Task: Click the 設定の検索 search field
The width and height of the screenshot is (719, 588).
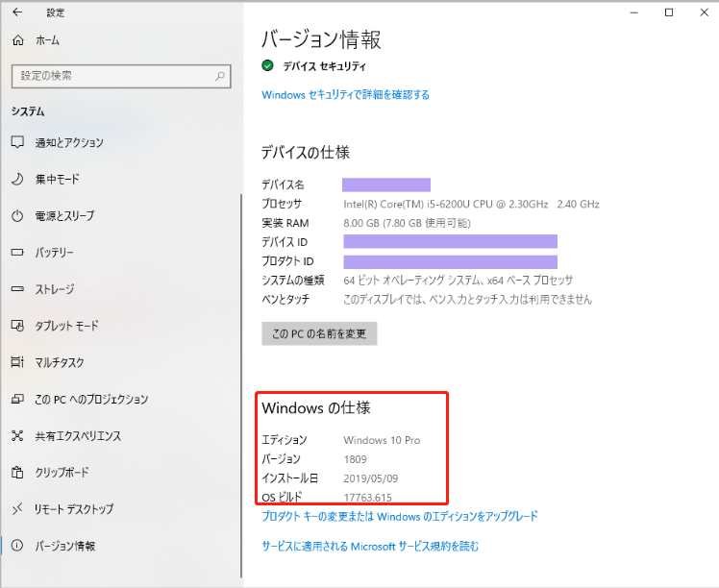Action: click(x=121, y=76)
